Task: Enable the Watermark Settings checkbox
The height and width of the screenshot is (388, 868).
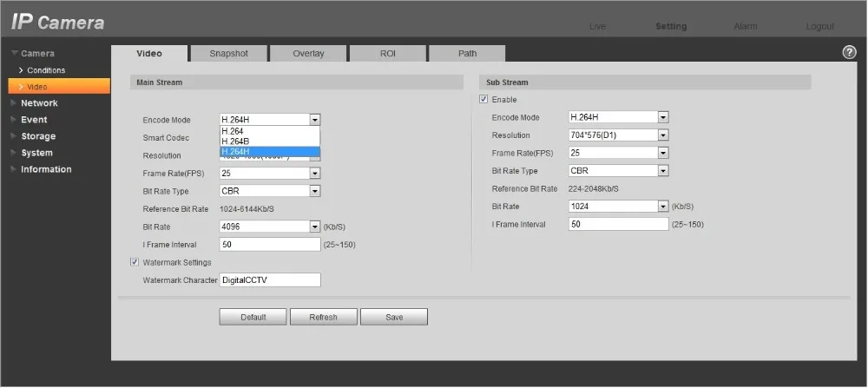Action: (135, 262)
